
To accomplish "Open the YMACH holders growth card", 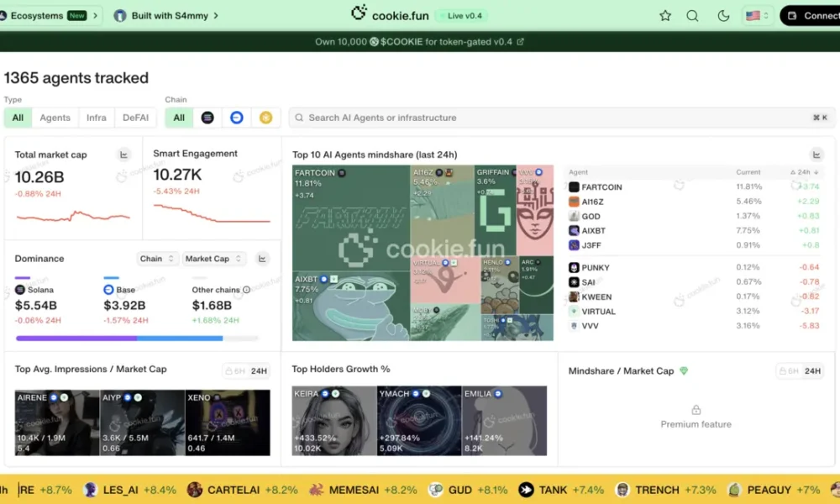I will [x=419, y=421].
